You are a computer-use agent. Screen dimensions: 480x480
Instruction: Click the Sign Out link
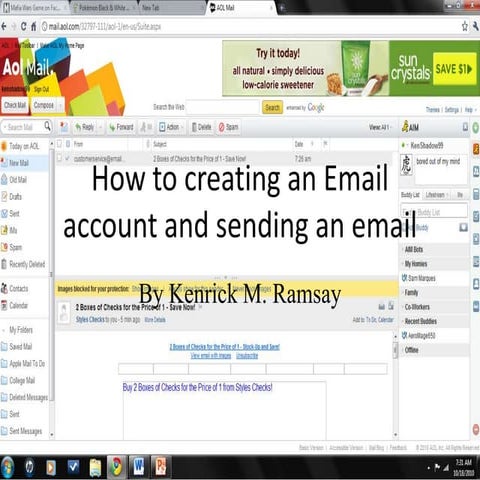41,89
